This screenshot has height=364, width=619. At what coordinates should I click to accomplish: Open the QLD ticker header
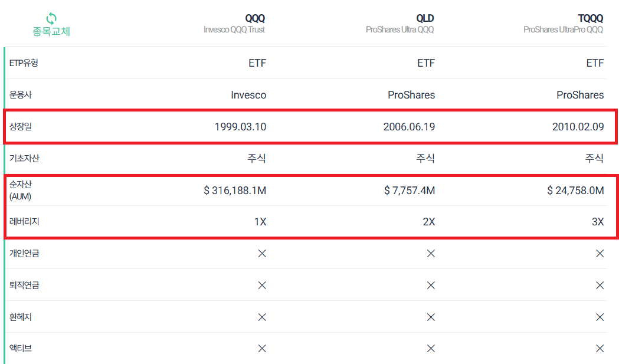tap(425, 18)
